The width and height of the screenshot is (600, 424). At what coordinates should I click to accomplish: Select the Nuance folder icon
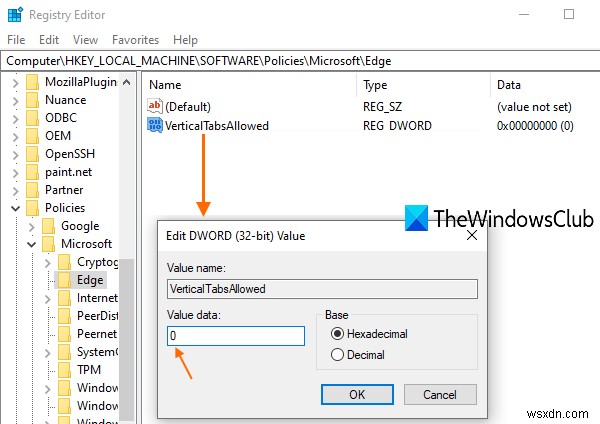click(33, 100)
